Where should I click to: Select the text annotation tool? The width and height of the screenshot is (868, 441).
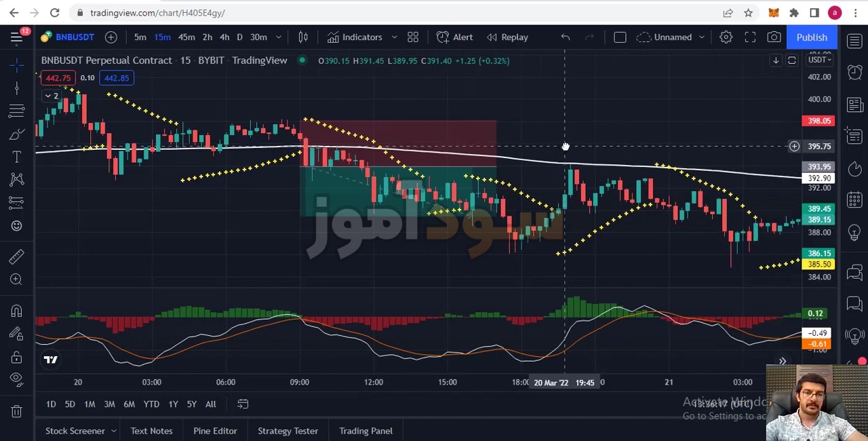tap(17, 157)
